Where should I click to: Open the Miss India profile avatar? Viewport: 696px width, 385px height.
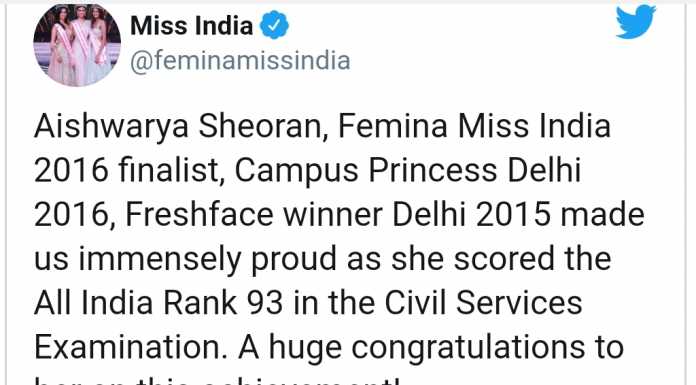[x=77, y=44]
